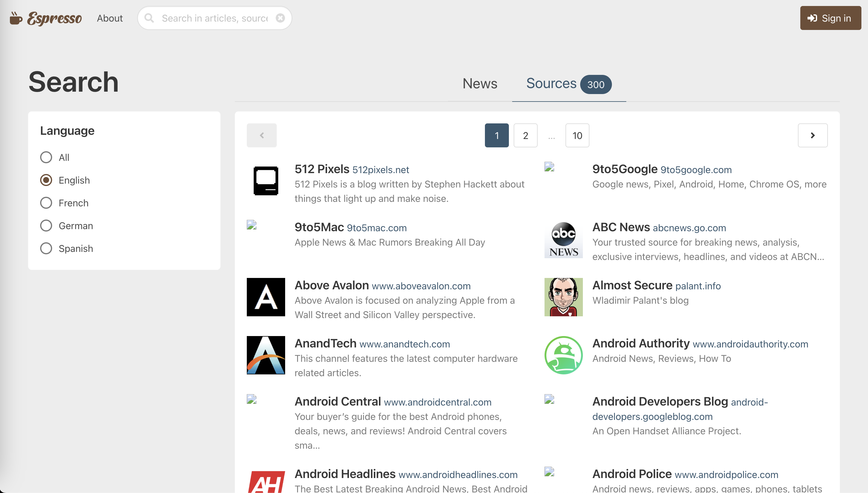Open the ABC News source title
The height and width of the screenshot is (493, 868).
621,227
